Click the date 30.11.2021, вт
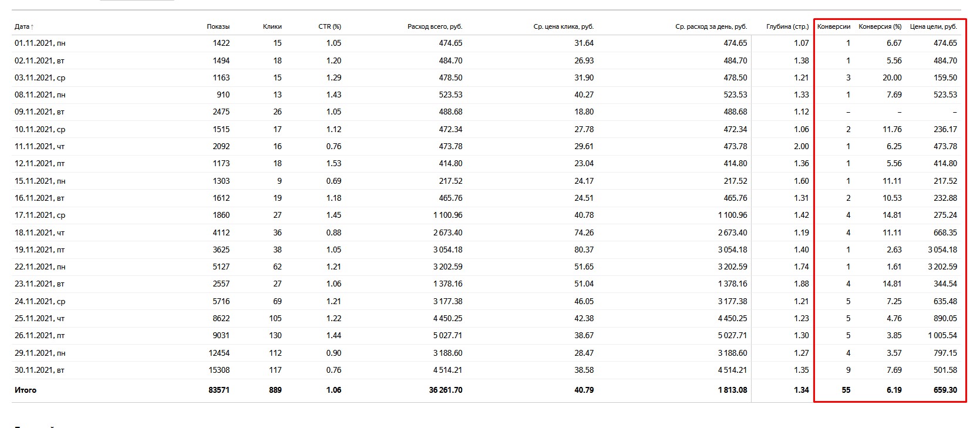Viewport: 980px width, 428px height. (39, 370)
